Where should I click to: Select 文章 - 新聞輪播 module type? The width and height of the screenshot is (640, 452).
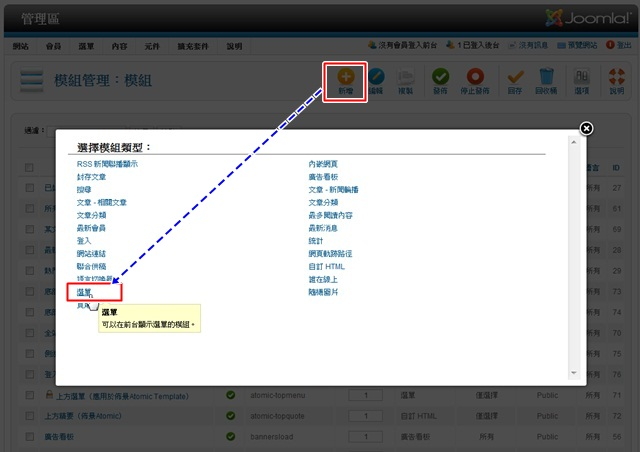(x=333, y=189)
